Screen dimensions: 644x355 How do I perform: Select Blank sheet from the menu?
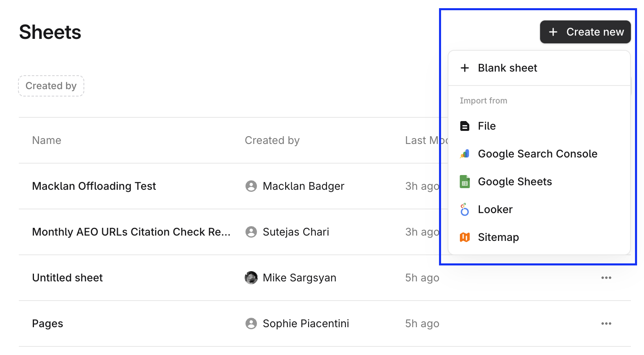coord(539,68)
